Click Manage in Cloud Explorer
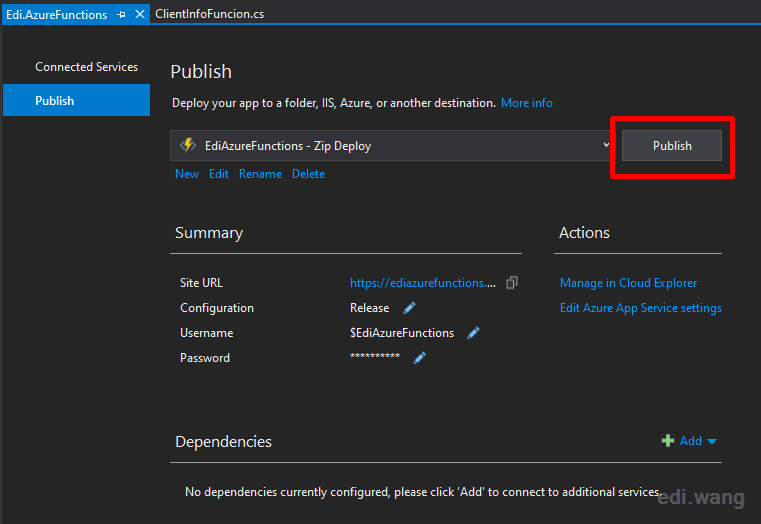This screenshot has height=524, width=761. pos(629,283)
